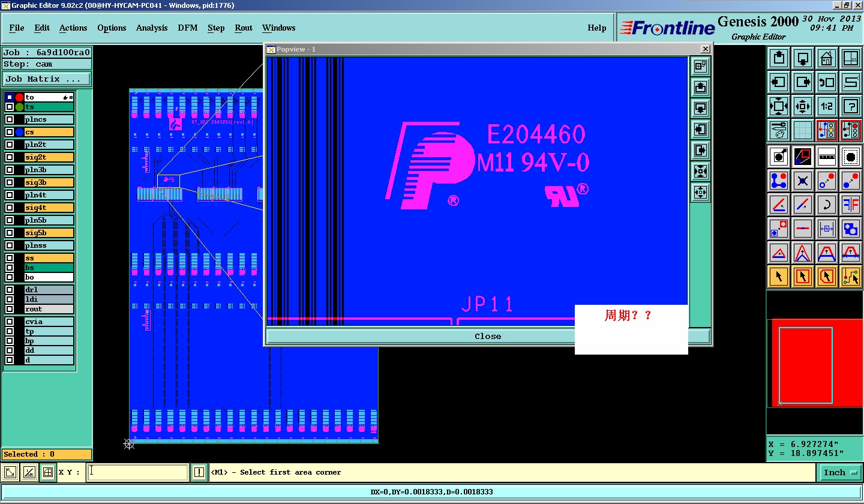Select the mirror F tool icon

point(851,205)
